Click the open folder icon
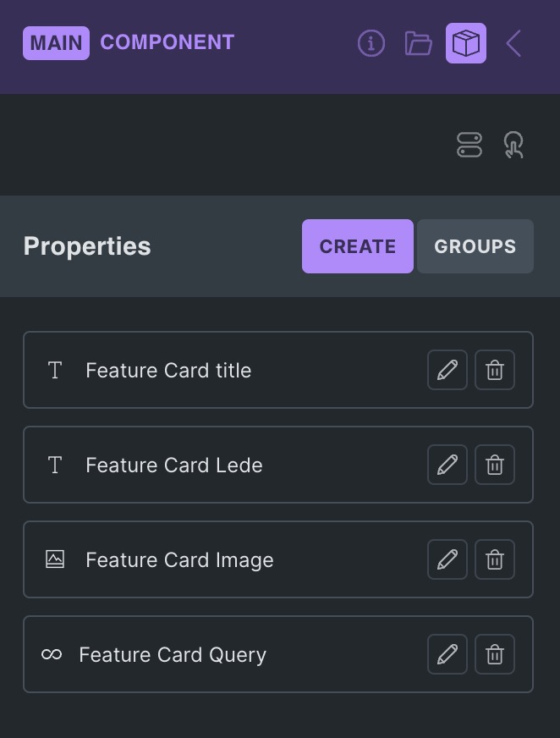The image size is (560, 738). (416, 43)
